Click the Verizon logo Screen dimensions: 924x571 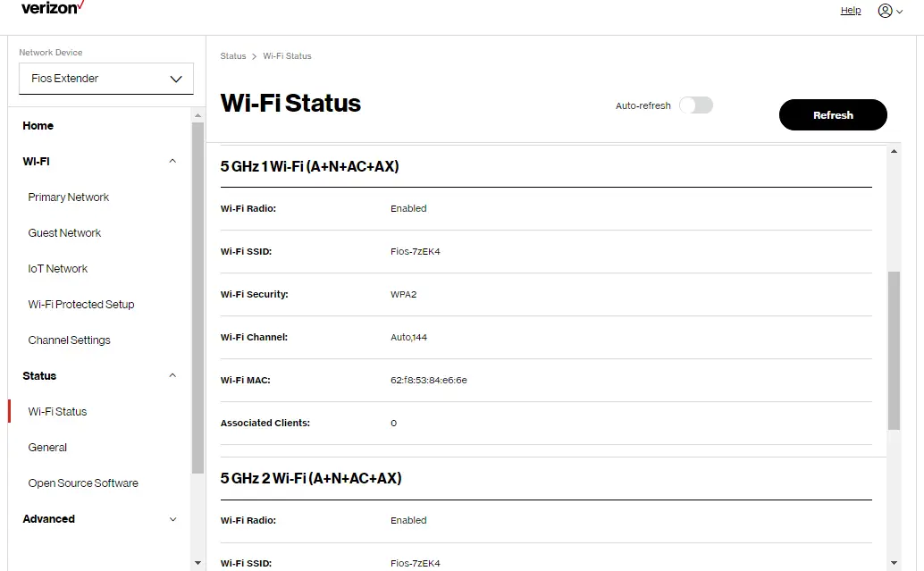[x=50, y=9]
